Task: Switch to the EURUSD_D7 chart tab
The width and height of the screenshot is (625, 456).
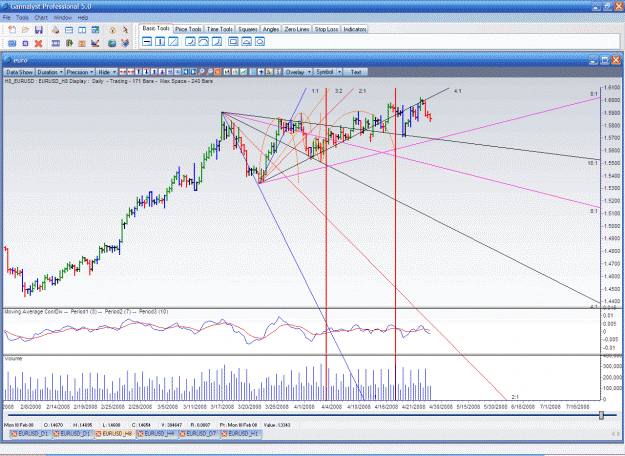Action: click(x=198, y=434)
